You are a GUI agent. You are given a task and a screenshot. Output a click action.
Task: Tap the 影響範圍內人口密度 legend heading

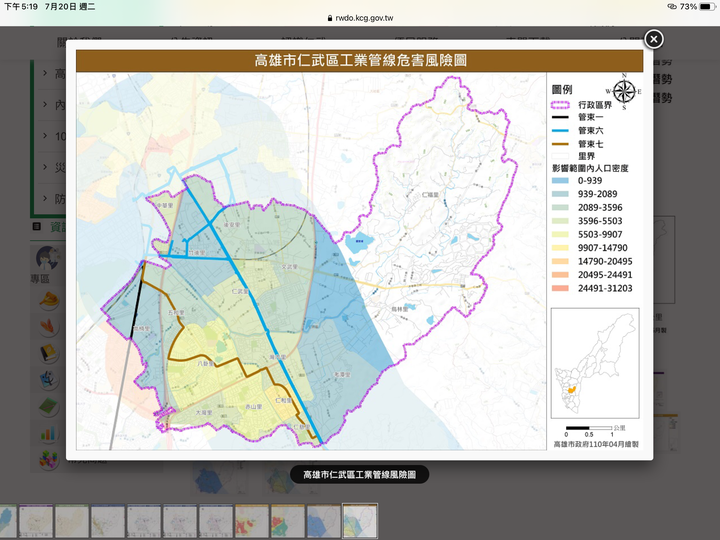[590, 168]
